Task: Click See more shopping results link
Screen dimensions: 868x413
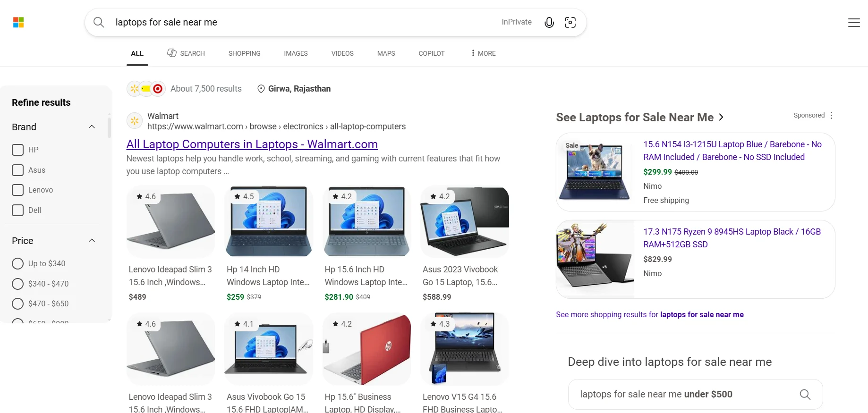Action: pos(649,314)
